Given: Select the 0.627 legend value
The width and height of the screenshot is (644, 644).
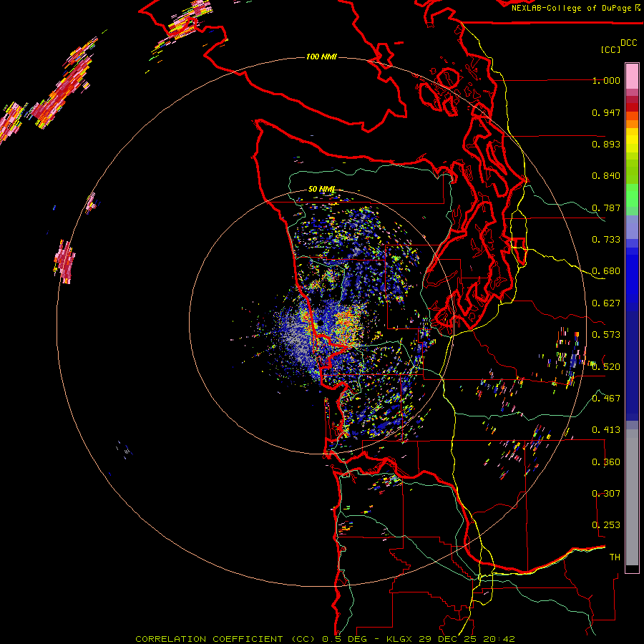Looking at the screenshot, I should tap(606, 303).
